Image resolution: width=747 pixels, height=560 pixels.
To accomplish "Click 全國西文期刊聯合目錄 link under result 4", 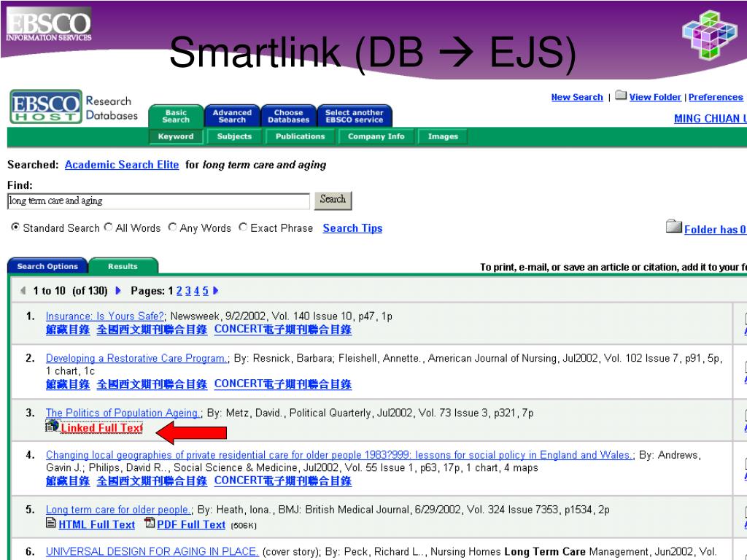I will (x=152, y=481).
